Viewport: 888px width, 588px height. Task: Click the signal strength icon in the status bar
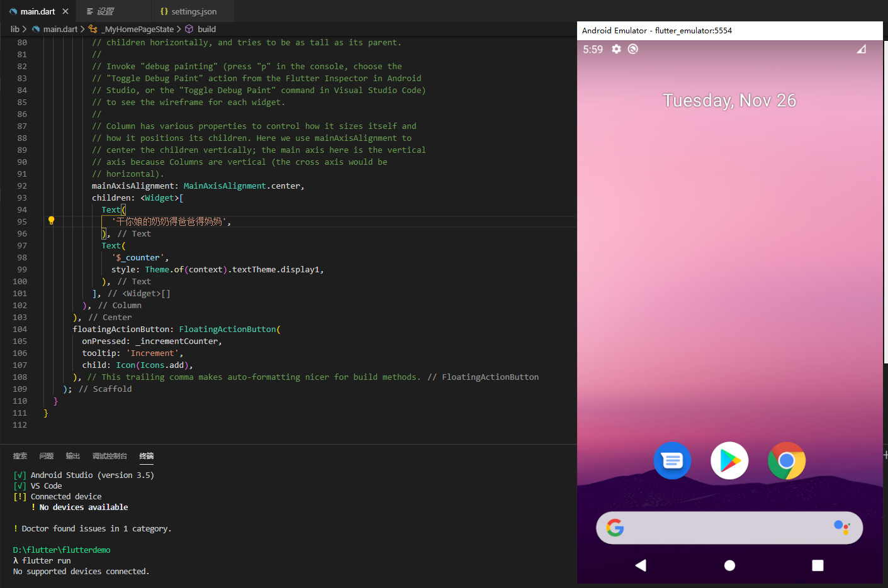[861, 48]
